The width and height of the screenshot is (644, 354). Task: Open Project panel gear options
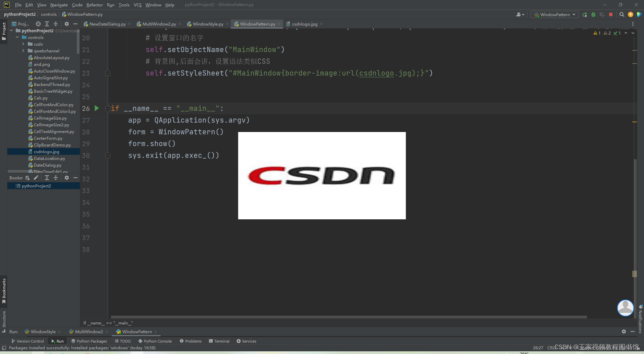point(66,24)
